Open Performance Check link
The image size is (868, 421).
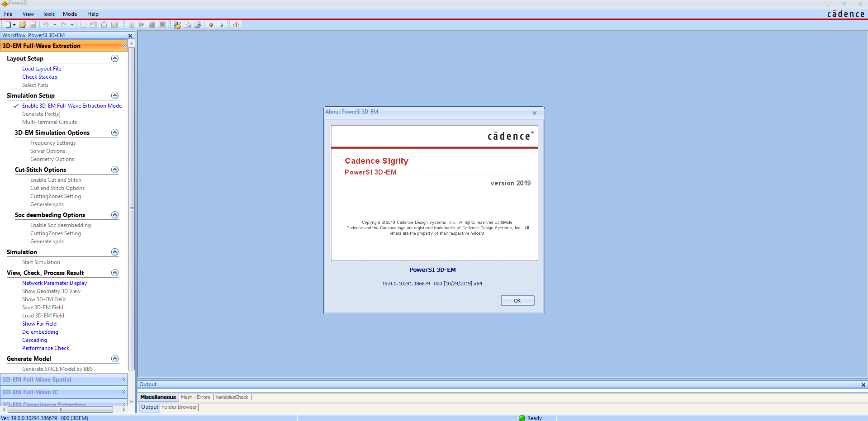click(46, 348)
